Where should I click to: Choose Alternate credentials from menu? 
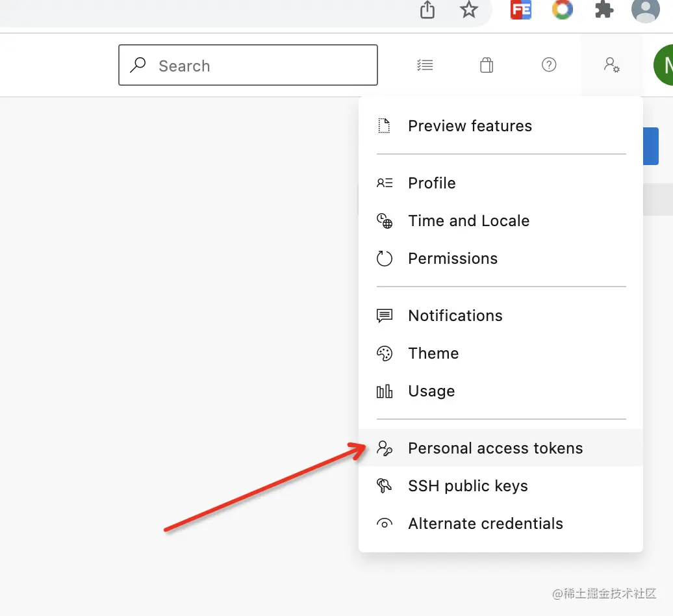485,524
